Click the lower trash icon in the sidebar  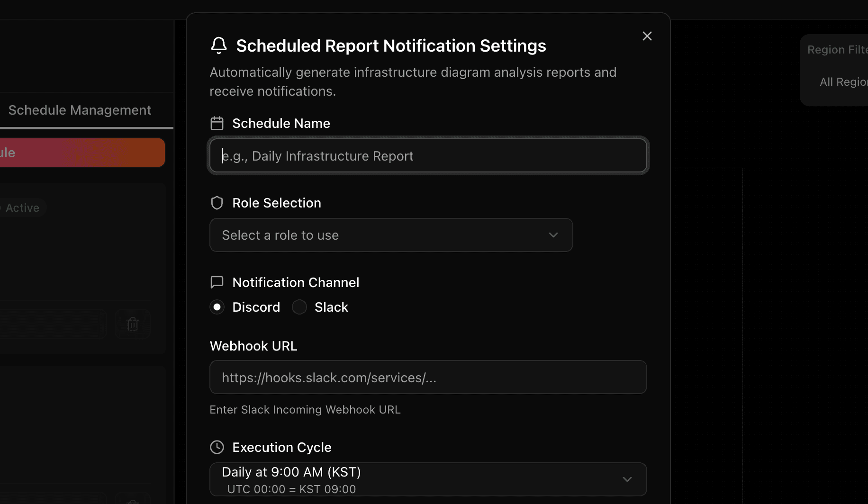133,500
